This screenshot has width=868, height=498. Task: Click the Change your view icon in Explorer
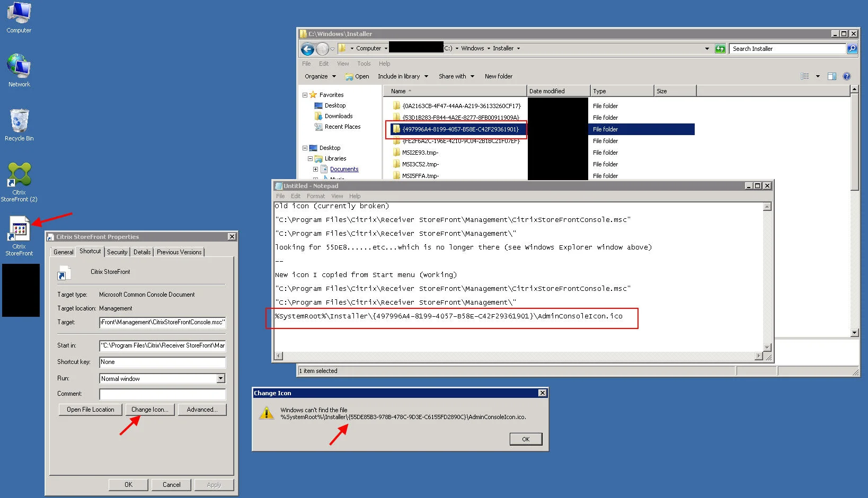pos(805,76)
